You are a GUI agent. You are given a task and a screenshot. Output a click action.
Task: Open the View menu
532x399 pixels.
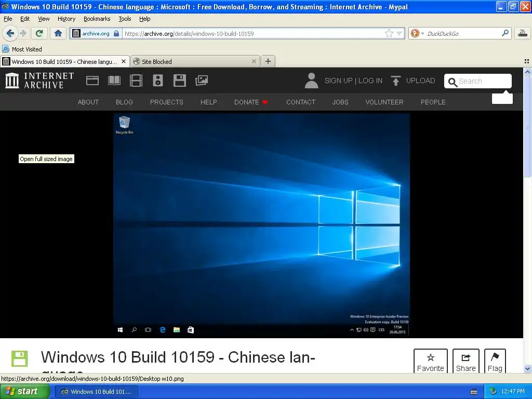[44, 19]
